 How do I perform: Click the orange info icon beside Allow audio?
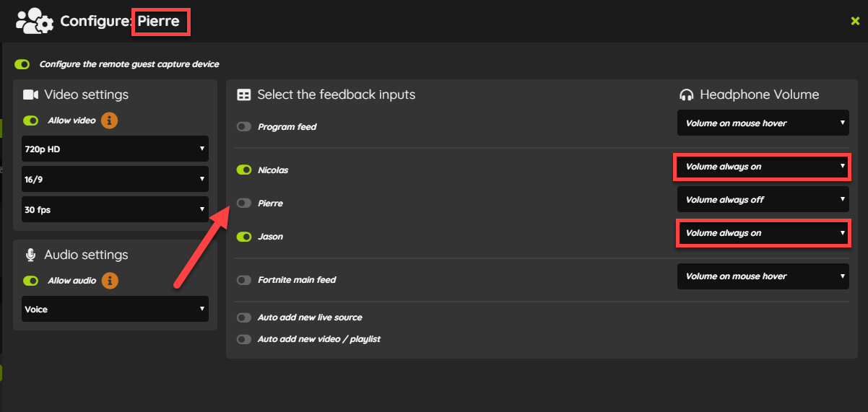coord(110,281)
